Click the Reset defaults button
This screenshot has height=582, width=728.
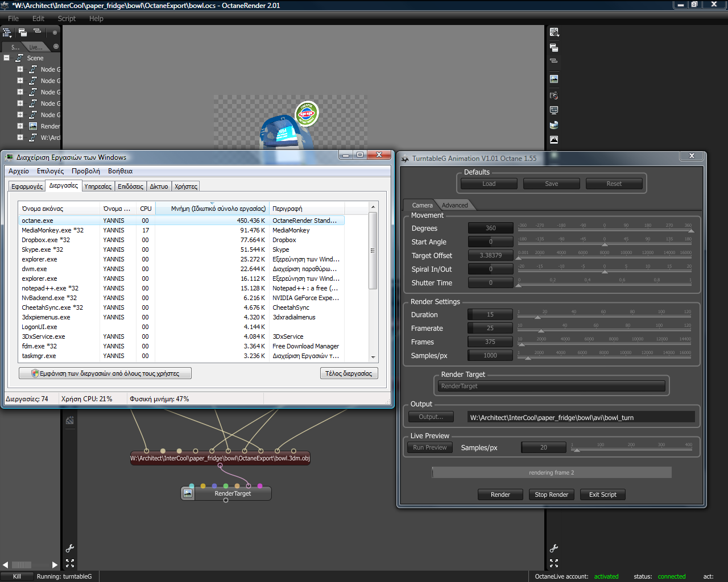(x=614, y=184)
